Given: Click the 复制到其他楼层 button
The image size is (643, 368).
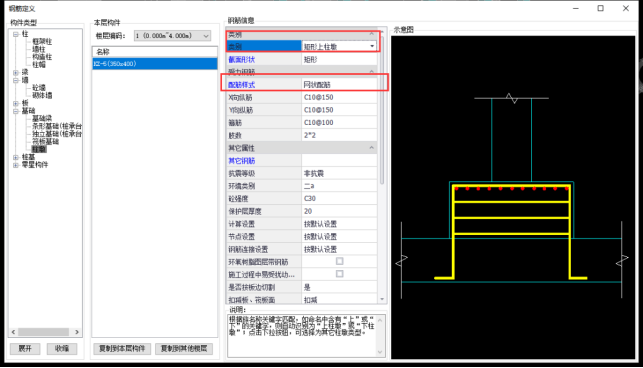Looking at the screenshot, I should 184,349.
